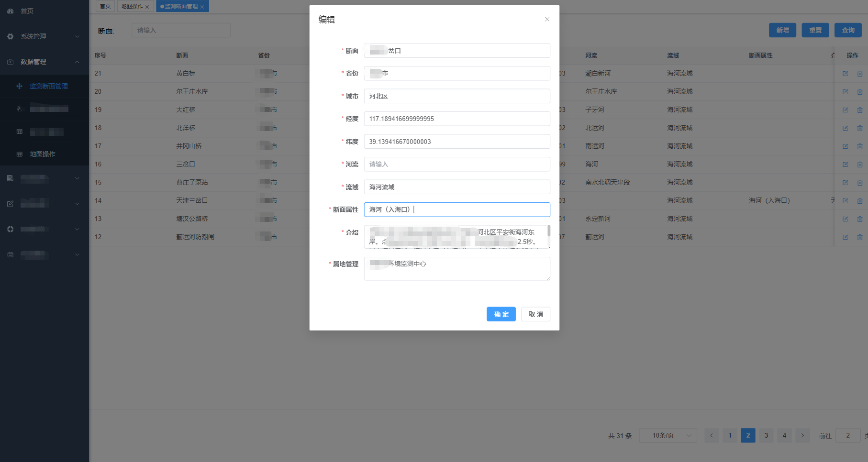Click the edit icon for 黄白桥 row
Screen dimensions: 868x462
coord(845,74)
